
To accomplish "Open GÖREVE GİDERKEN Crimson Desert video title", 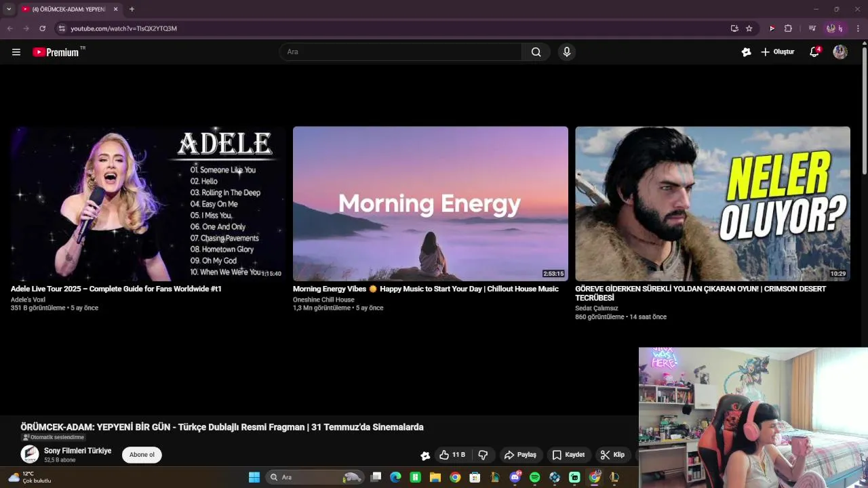I will click(x=701, y=293).
